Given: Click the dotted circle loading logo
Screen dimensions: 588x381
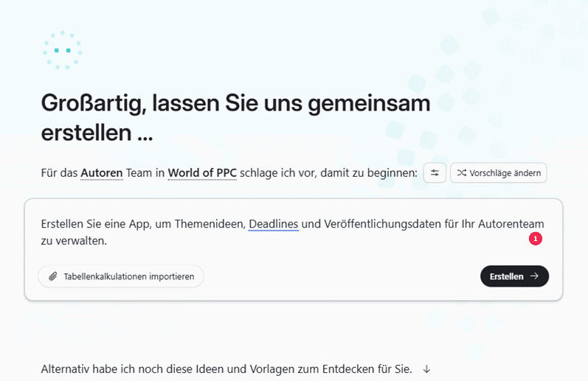Looking at the screenshot, I should point(62,50).
